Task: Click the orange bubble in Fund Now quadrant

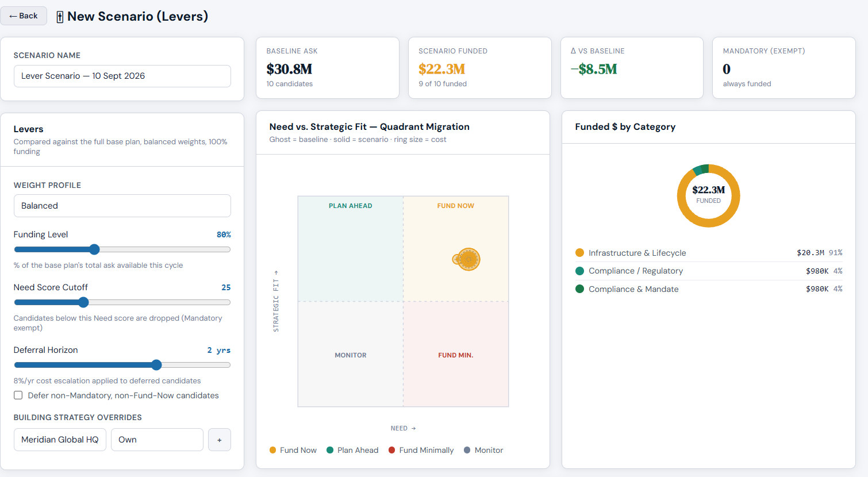Action: (468, 260)
